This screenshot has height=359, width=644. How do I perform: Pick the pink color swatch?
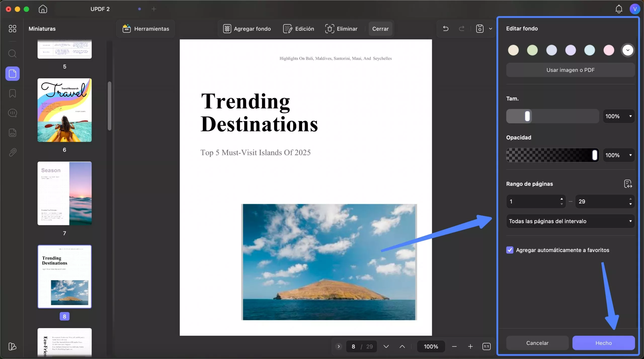[609, 50]
